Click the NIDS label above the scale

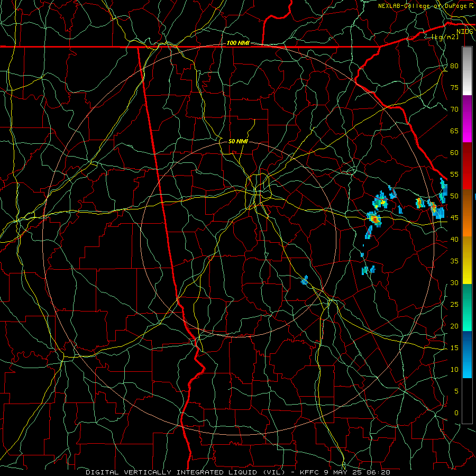tap(465, 32)
